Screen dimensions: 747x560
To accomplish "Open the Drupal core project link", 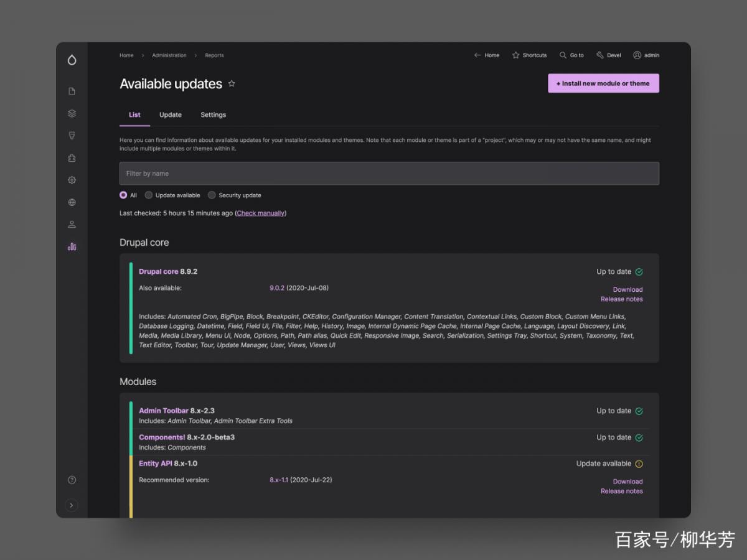I will click(158, 272).
